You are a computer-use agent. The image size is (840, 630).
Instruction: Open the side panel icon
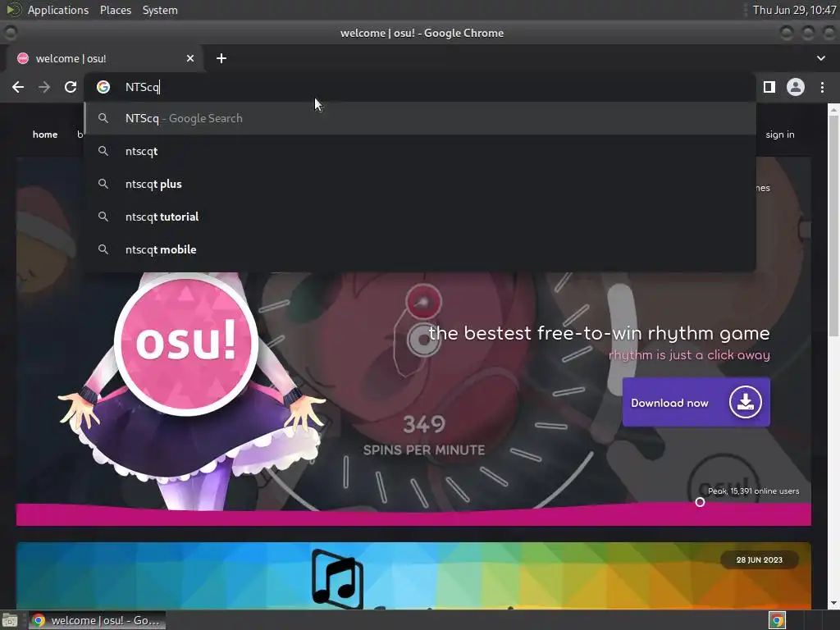[x=769, y=87]
